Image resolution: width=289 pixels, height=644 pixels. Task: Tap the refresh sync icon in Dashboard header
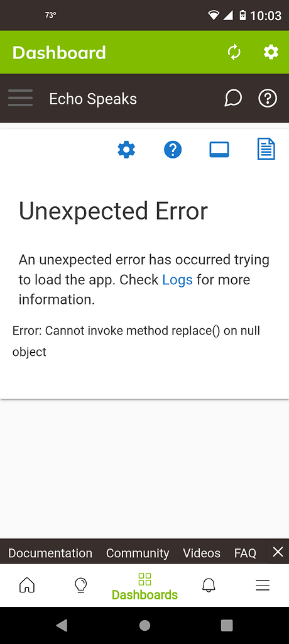coord(234,53)
